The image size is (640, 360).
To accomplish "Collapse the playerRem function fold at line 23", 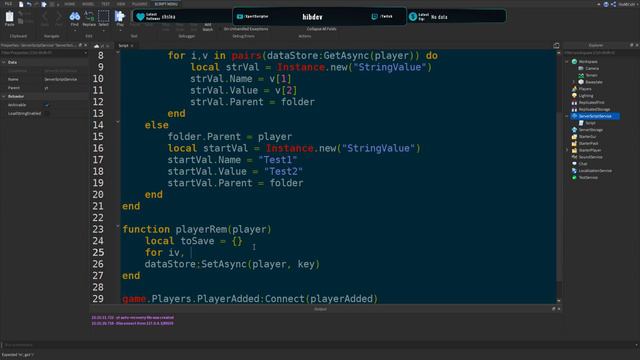I will 118,226.
